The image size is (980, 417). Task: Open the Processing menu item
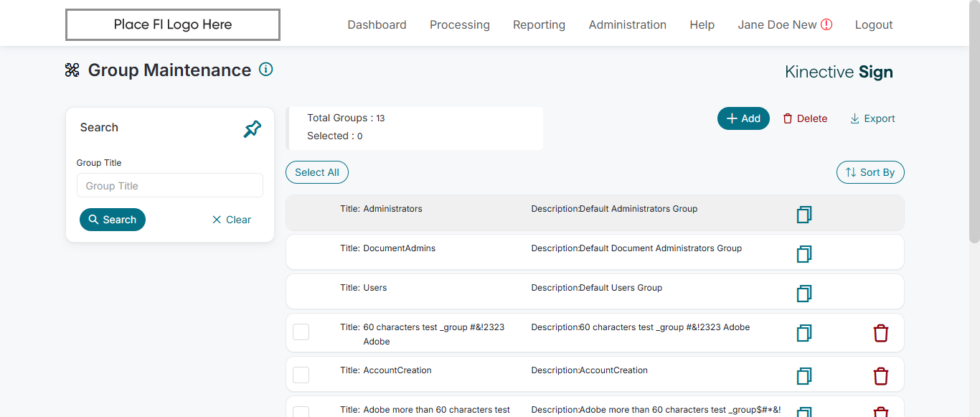(459, 25)
